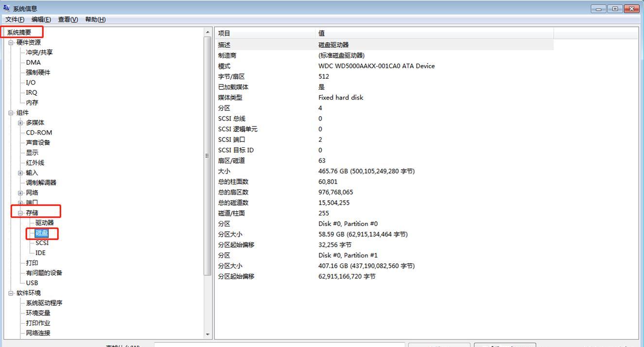The image size is (644, 347).
Task: Click the 465.76 GB size value
Action: point(366,171)
